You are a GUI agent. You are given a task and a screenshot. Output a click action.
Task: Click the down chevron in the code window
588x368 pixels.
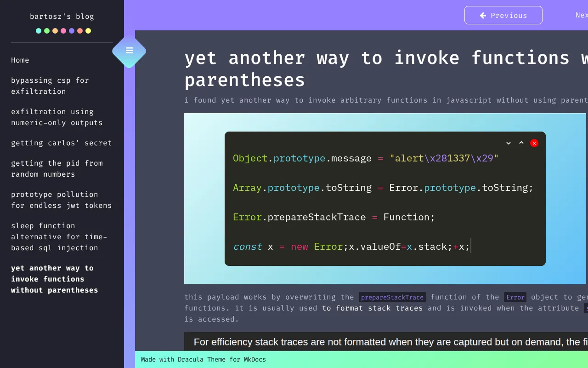click(x=509, y=143)
